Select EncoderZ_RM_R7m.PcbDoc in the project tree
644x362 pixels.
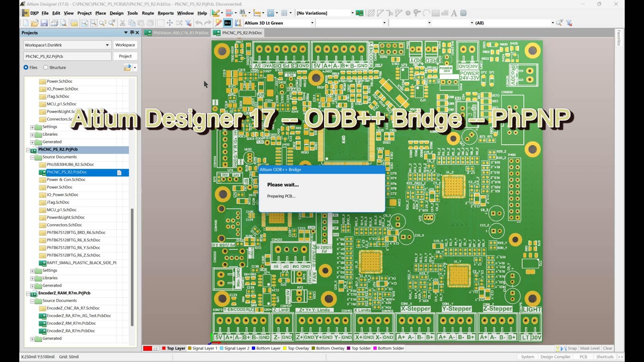tap(71, 323)
